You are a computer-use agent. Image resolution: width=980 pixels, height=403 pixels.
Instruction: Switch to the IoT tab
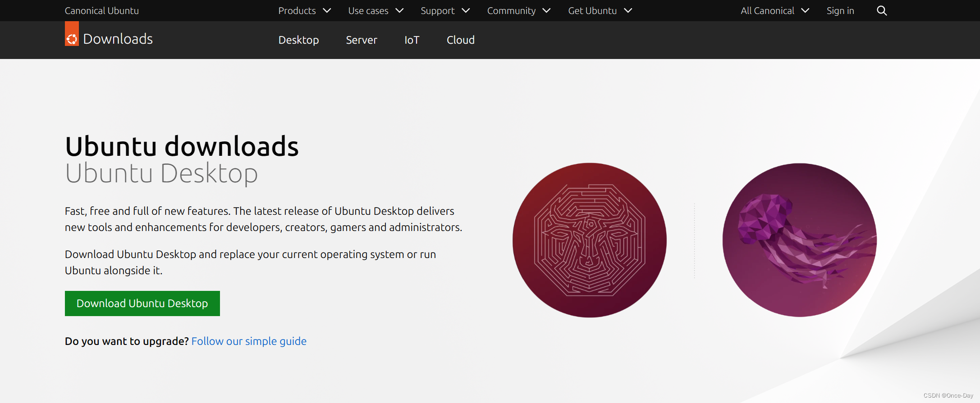click(412, 40)
